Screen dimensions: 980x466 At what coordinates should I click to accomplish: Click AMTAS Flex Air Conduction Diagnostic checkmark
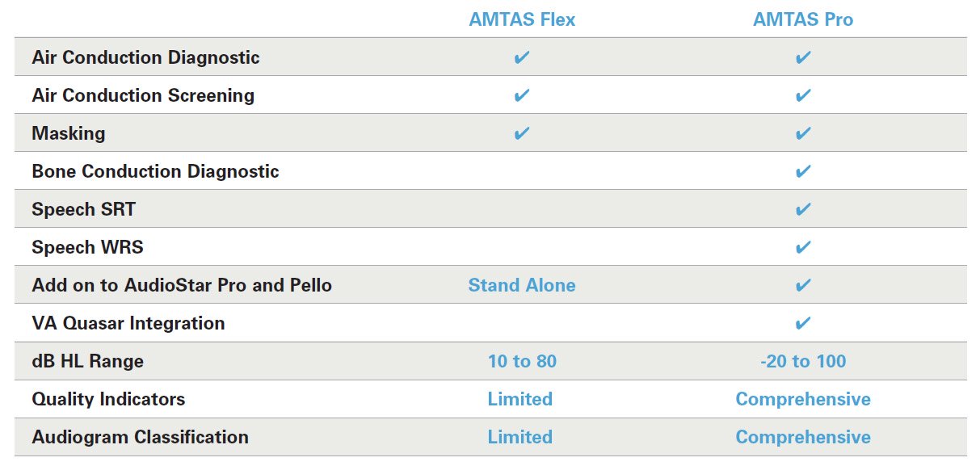(x=522, y=57)
